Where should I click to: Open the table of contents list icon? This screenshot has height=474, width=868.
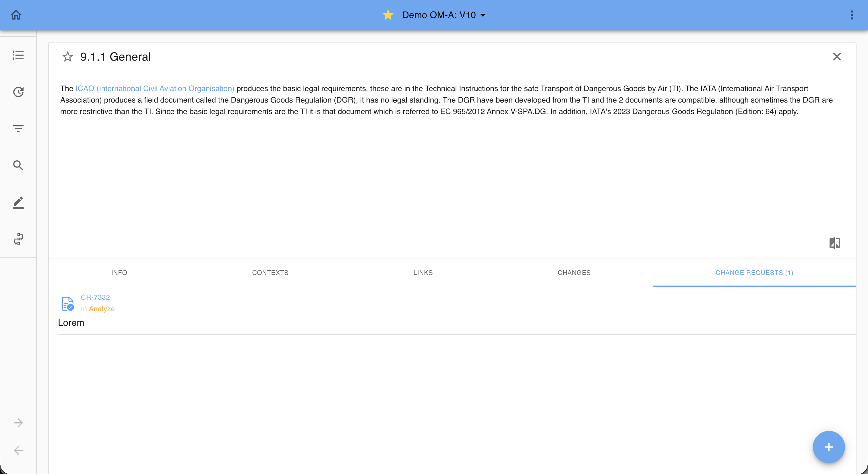(18, 55)
